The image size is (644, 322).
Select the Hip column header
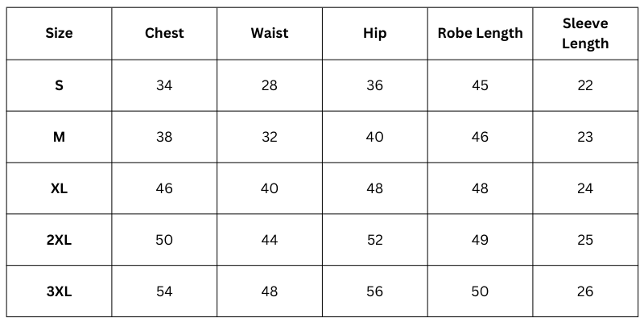click(374, 34)
